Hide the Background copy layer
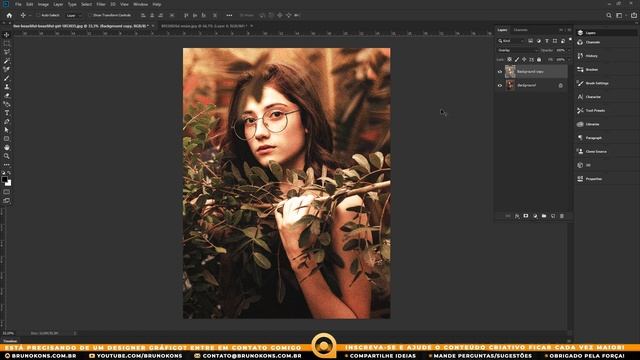 [x=500, y=71]
